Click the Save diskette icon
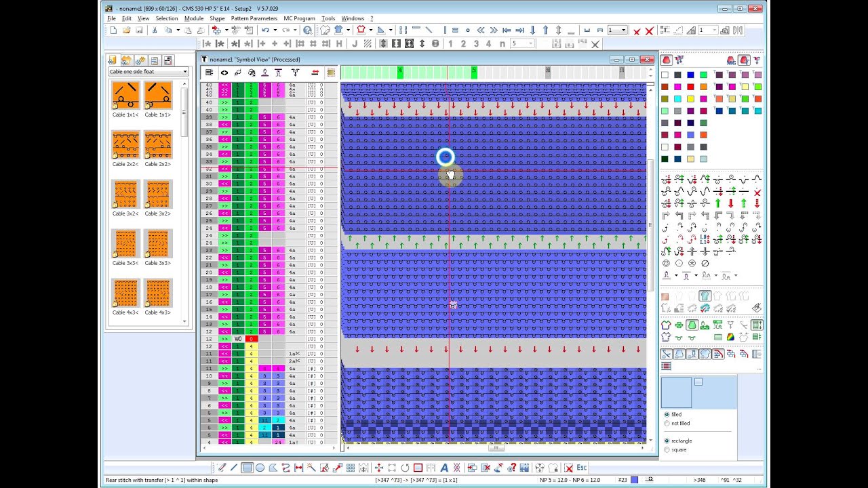 139,30
